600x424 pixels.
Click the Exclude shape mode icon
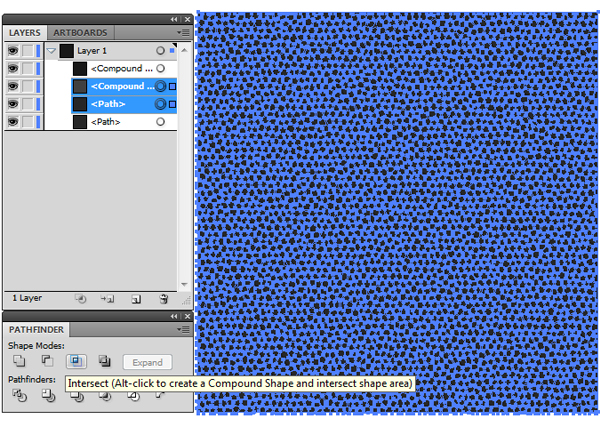pos(104,361)
